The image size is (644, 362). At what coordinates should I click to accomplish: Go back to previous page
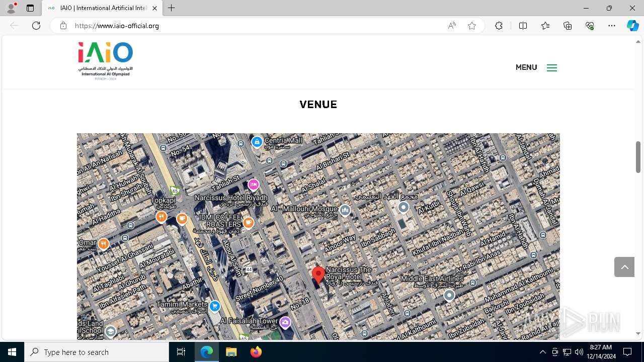coord(14,26)
